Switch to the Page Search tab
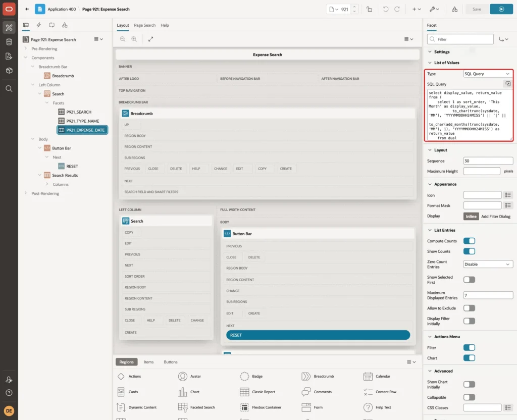 (144, 25)
